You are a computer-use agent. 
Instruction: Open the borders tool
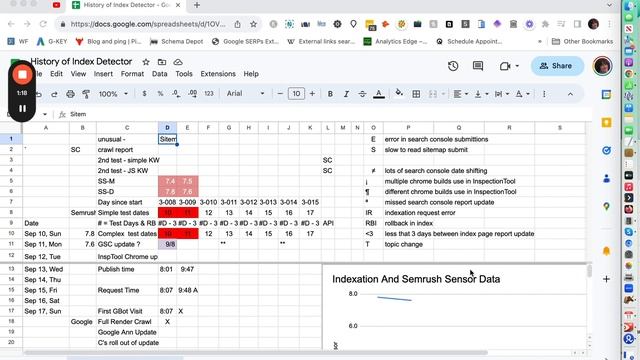pyautogui.click(x=416, y=94)
